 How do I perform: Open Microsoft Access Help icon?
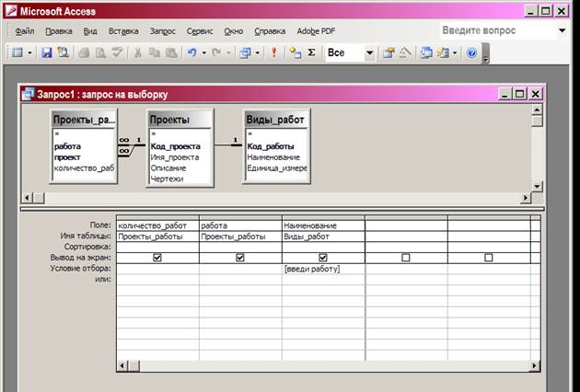(x=471, y=52)
